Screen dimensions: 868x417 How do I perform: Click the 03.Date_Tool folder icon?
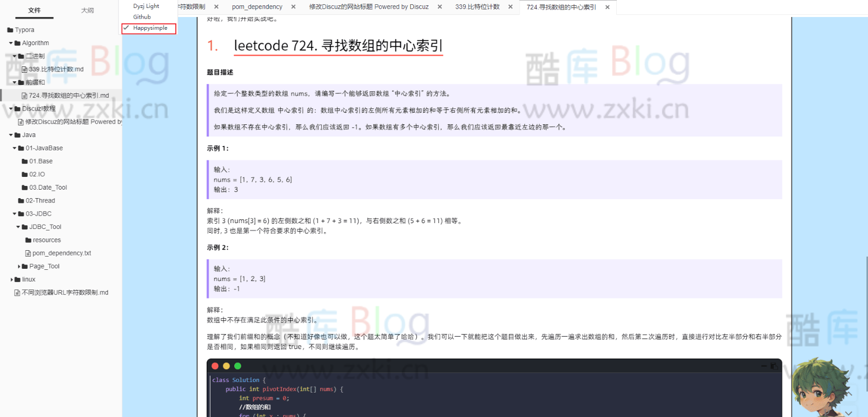pyautogui.click(x=24, y=188)
